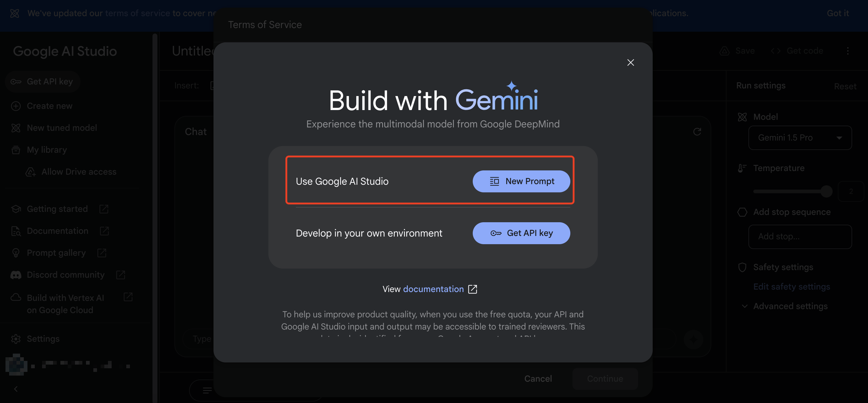Collapse sidebar with left chevron
Screen dimensions: 868x403
tap(16, 389)
